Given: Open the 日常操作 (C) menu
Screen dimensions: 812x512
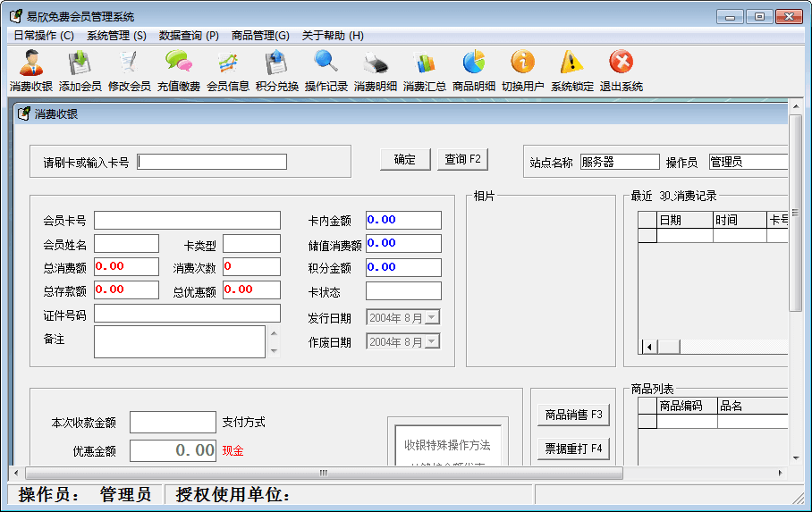Looking at the screenshot, I should click(44, 36).
